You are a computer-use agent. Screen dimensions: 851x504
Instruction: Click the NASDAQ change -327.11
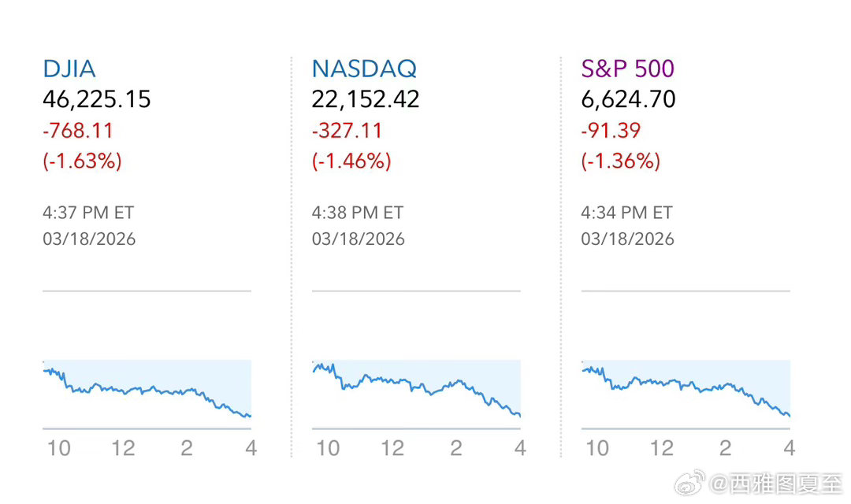347,130
